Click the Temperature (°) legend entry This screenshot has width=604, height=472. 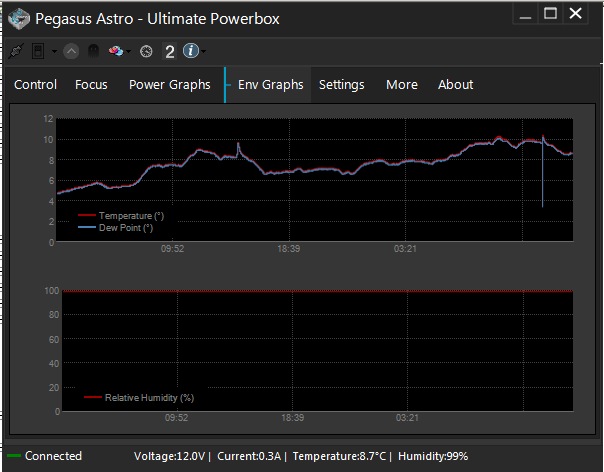(121, 216)
